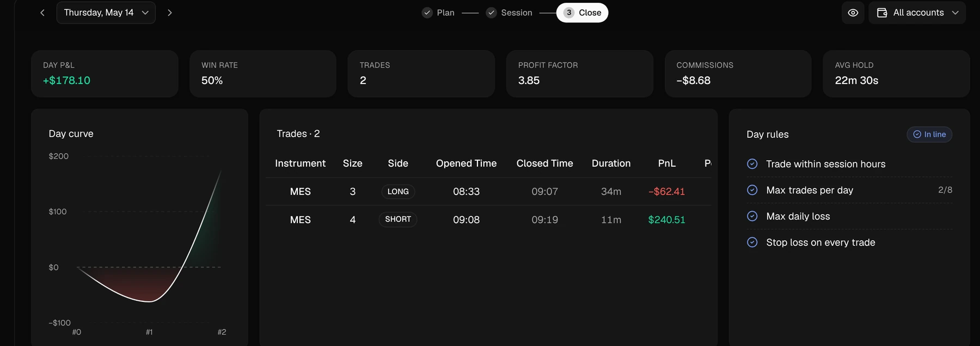Toggle Max trades per day check
Image resolution: width=980 pixels, height=346 pixels.
752,190
